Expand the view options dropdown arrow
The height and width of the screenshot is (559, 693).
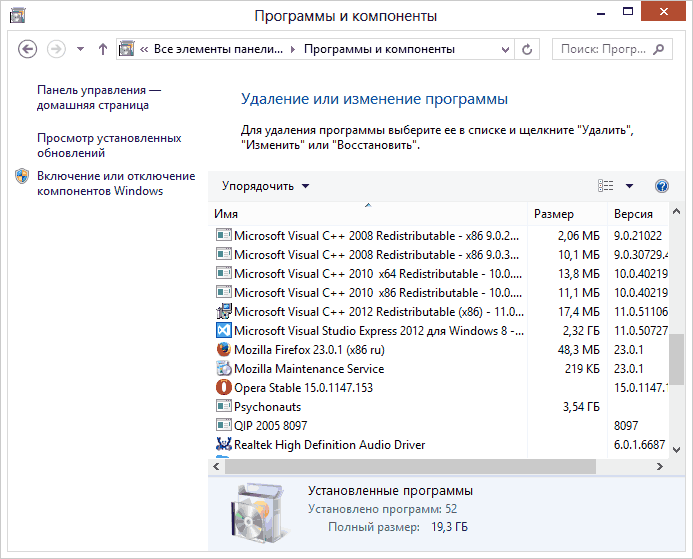(x=629, y=186)
